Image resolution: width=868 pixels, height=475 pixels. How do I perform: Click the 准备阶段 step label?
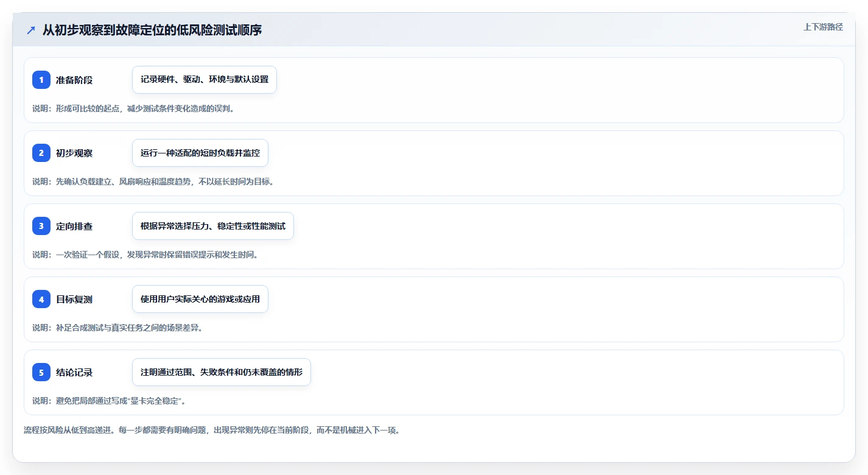(74, 80)
